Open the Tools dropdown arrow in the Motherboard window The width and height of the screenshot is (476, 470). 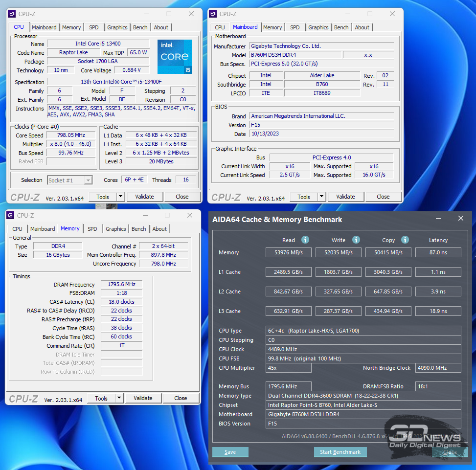[x=321, y=197]
